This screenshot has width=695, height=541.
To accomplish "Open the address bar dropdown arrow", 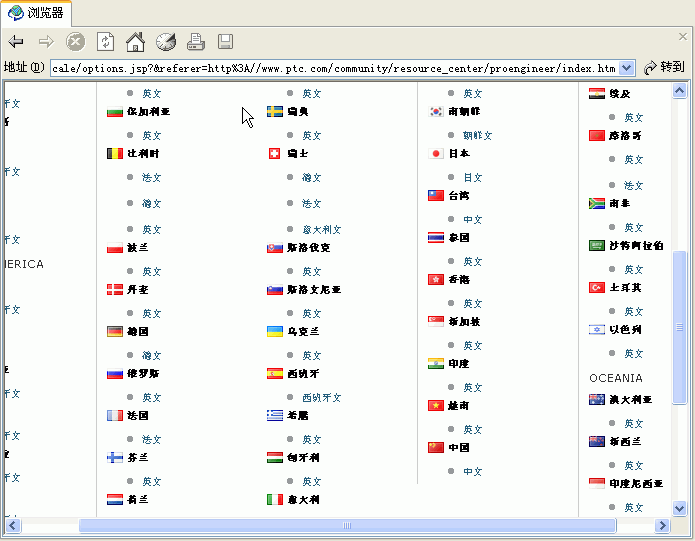I will [x=626, y=68].
